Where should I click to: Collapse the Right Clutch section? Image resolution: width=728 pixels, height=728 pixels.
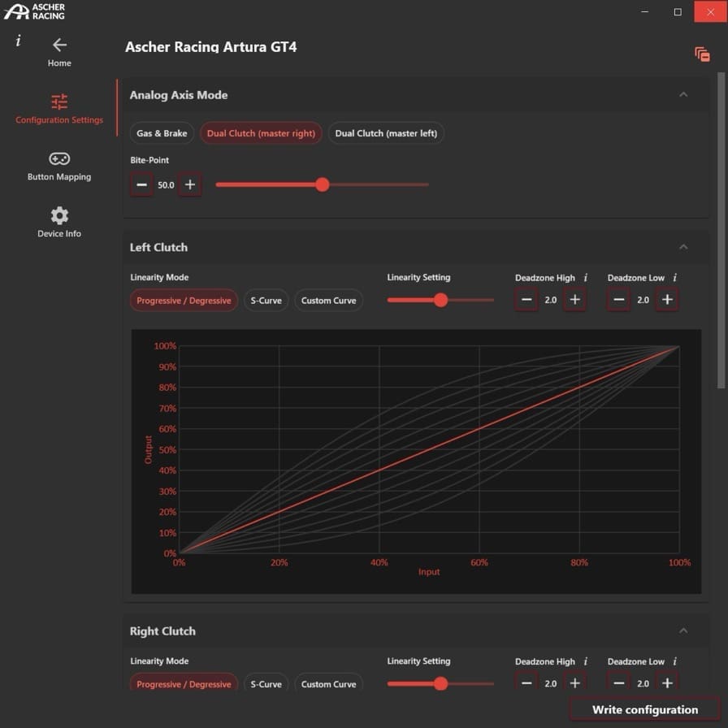[683, 630]
